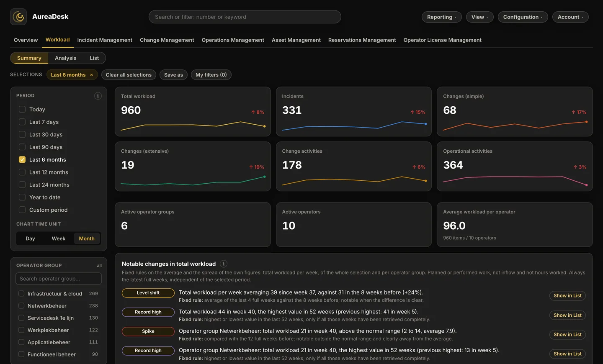Open Operator License Management tab

click(x=442, y=40)
